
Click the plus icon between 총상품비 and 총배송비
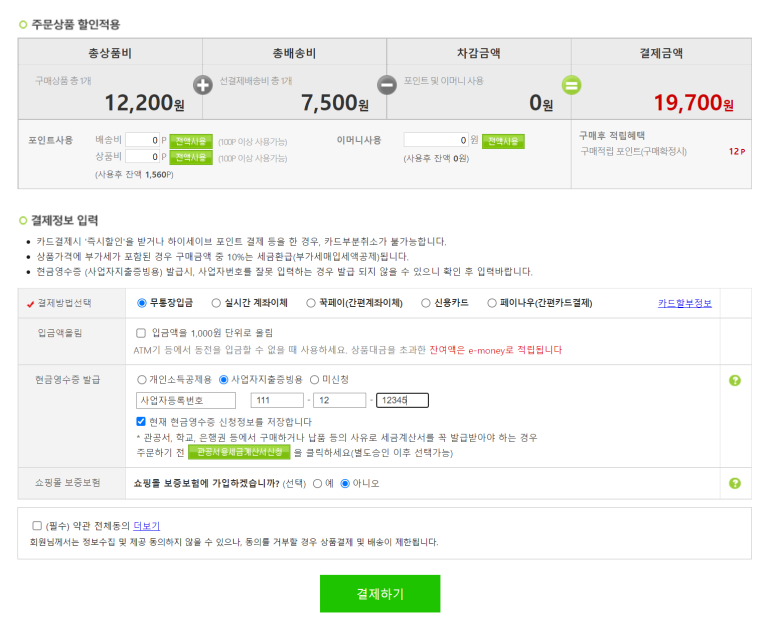[203, 85]
